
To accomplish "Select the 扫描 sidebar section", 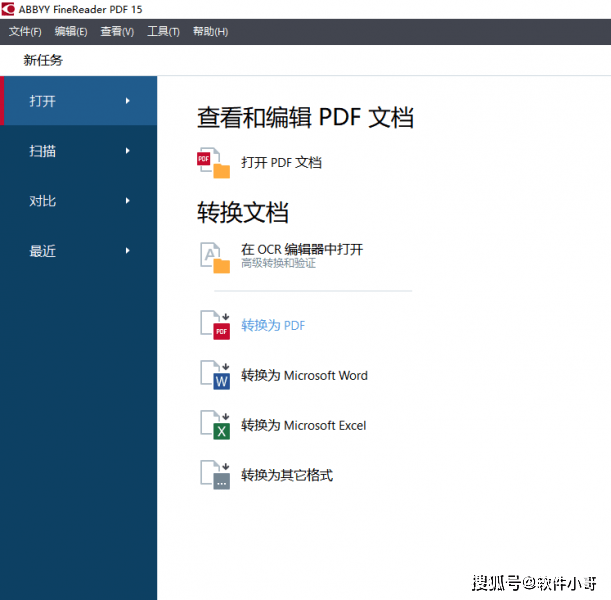I will pos(79,151).
